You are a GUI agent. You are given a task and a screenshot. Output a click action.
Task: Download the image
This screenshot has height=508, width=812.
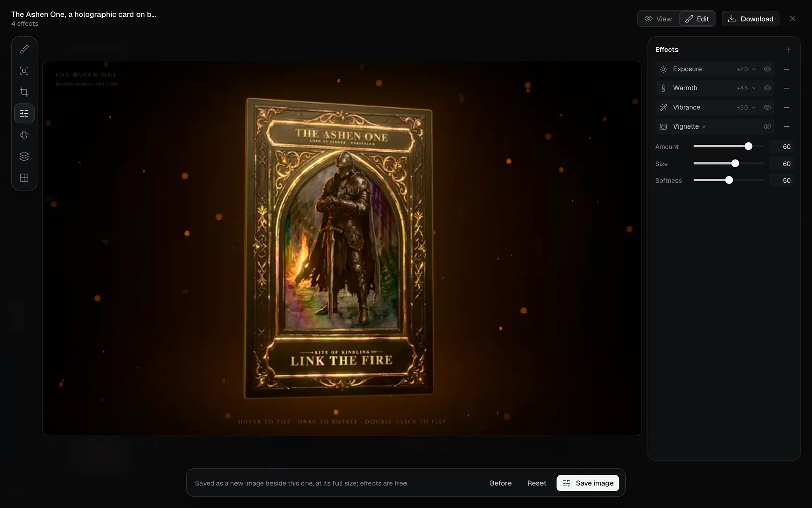click(x=751, y=19)
